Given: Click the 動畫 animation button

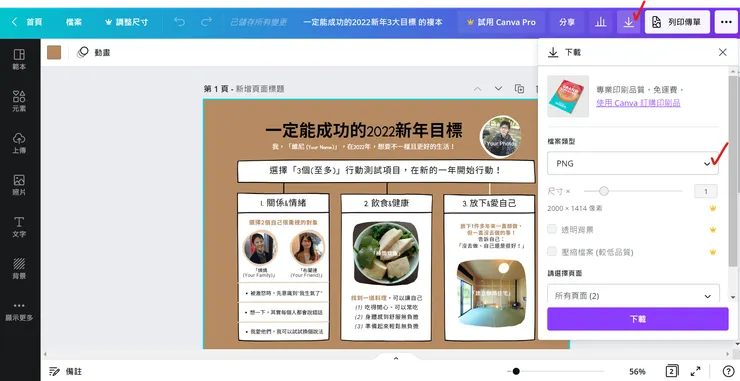Looking at the screenshot, I should (x=93, y=52).
